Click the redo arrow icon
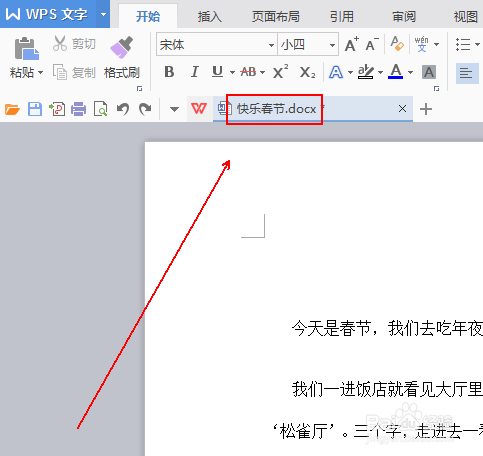Screen dimensions: 483x456 click(145, 109)
